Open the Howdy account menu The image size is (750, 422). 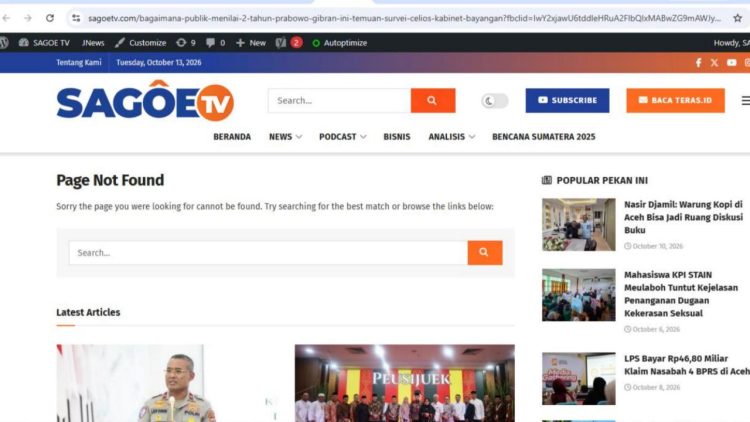point(732,43)
